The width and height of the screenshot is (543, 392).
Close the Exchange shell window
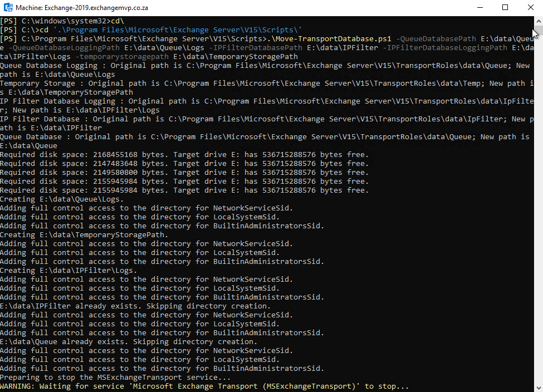[x=531, y=7]
